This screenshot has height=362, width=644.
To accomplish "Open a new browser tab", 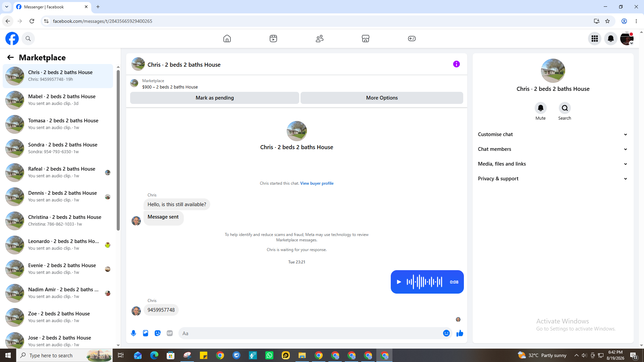I will [x=98, y=7].
